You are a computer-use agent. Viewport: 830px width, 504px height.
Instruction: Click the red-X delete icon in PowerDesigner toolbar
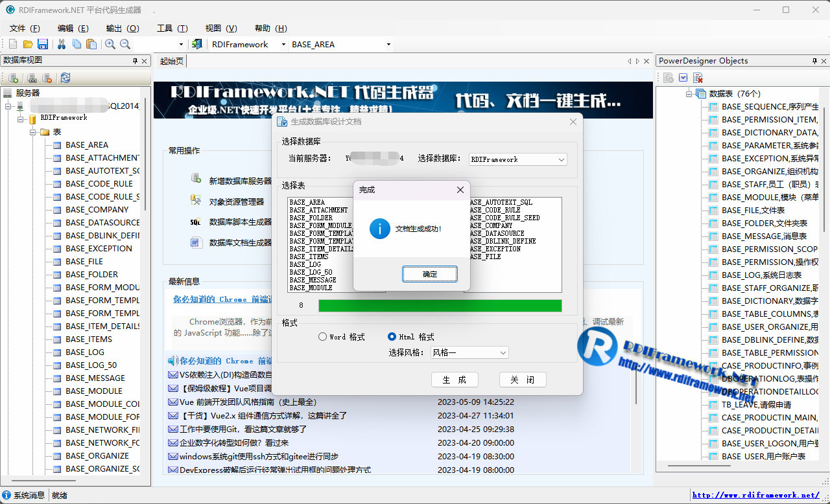click(698, 78)
